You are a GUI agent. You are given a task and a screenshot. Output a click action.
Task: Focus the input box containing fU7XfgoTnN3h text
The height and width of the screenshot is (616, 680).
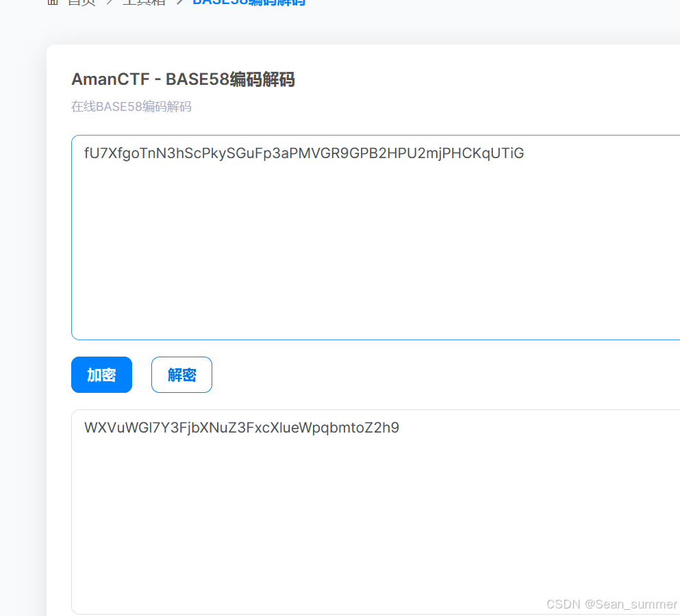tap(375, 238)
